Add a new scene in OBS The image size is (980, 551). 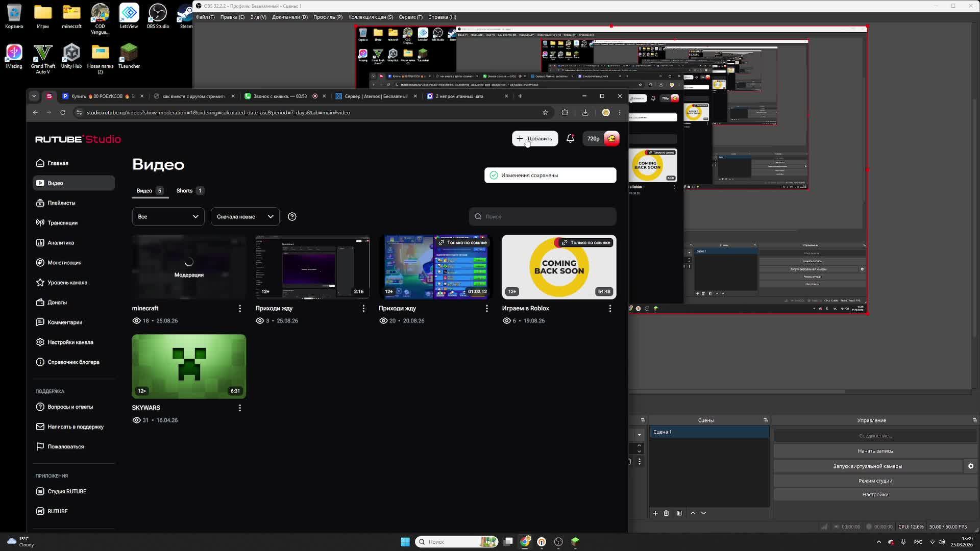click(x=655, y=513)
